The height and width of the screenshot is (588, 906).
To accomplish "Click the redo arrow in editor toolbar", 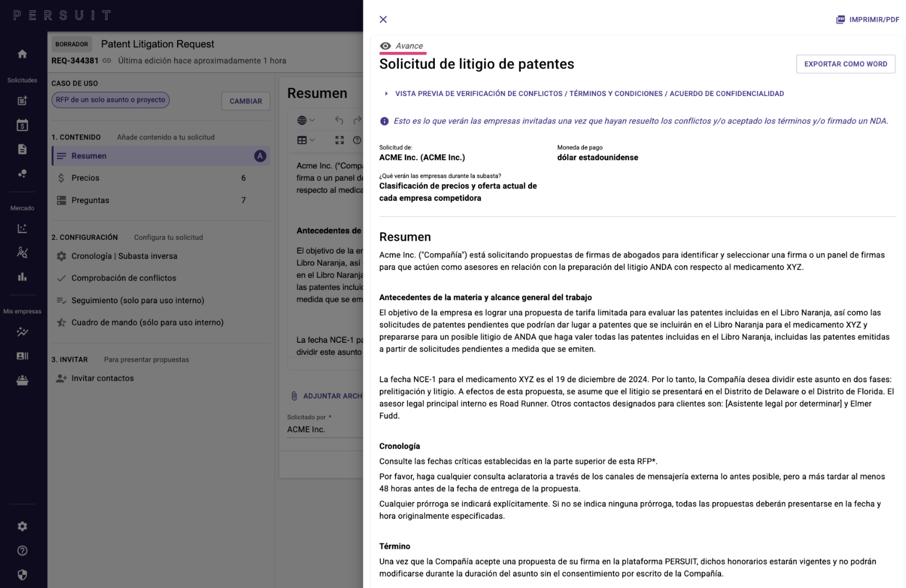I will [x=357, y=120].
